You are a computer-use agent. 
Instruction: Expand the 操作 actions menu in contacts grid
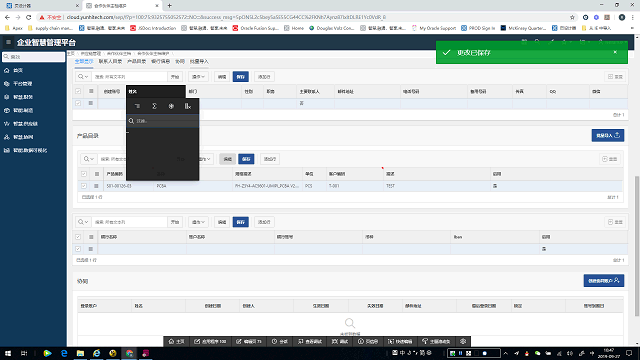pyautogui.click(x=198, y=77)
